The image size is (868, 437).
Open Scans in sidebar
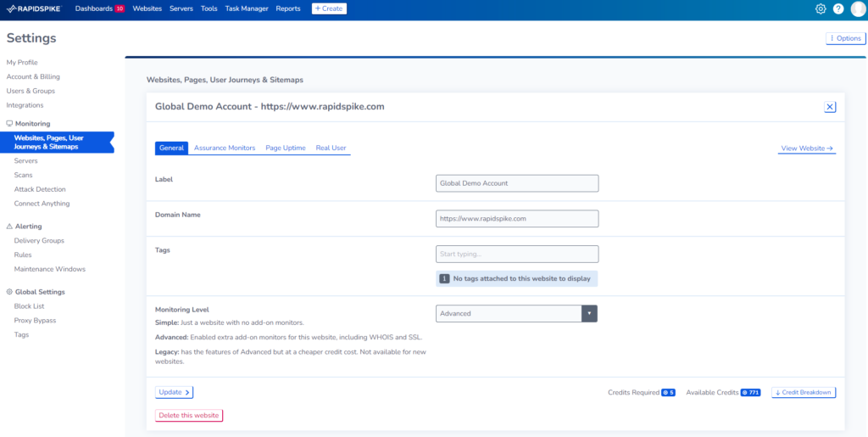click(x=23, y=175)
